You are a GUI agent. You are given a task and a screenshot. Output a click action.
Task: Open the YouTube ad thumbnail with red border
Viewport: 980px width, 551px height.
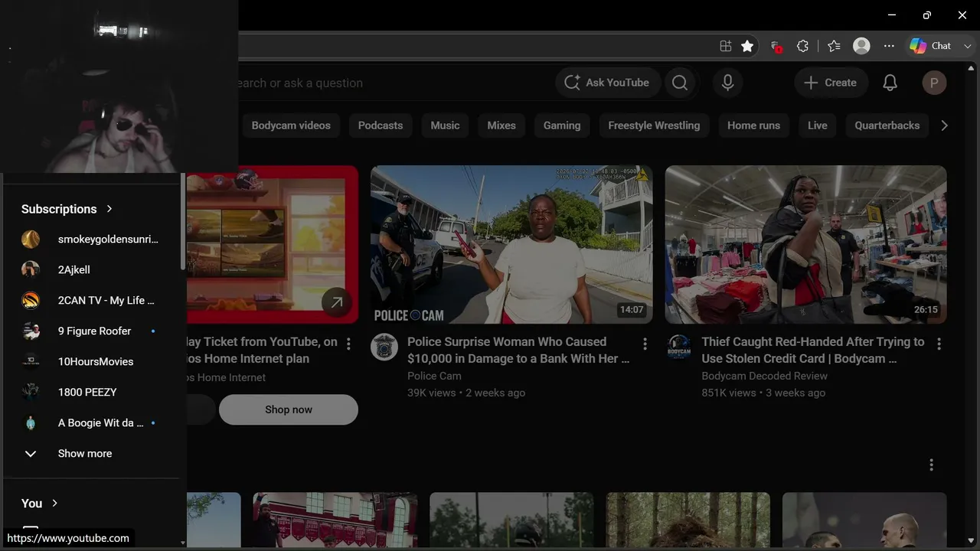click(x=273, y=244)
